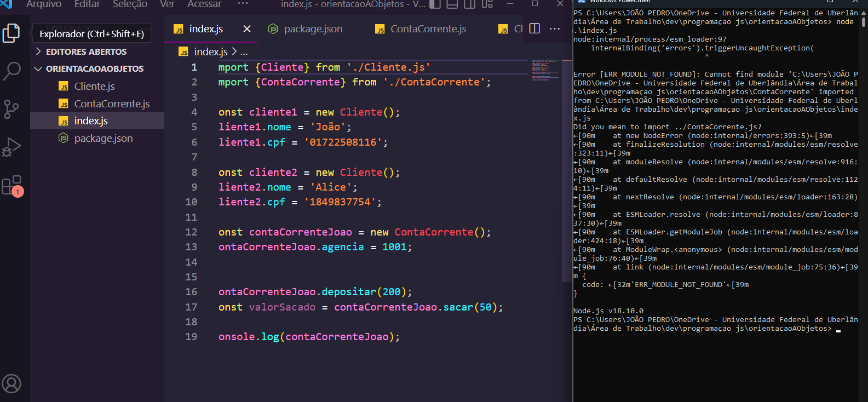Open the overflow menu ellipsis in menu bar
This screenshot has height=402, width=868.
(243, 4)
